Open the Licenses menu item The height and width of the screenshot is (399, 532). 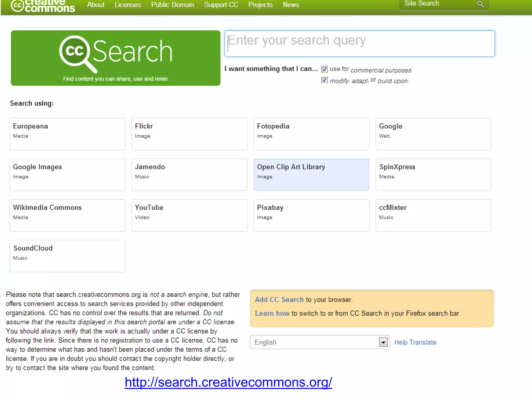coord(128,5)
